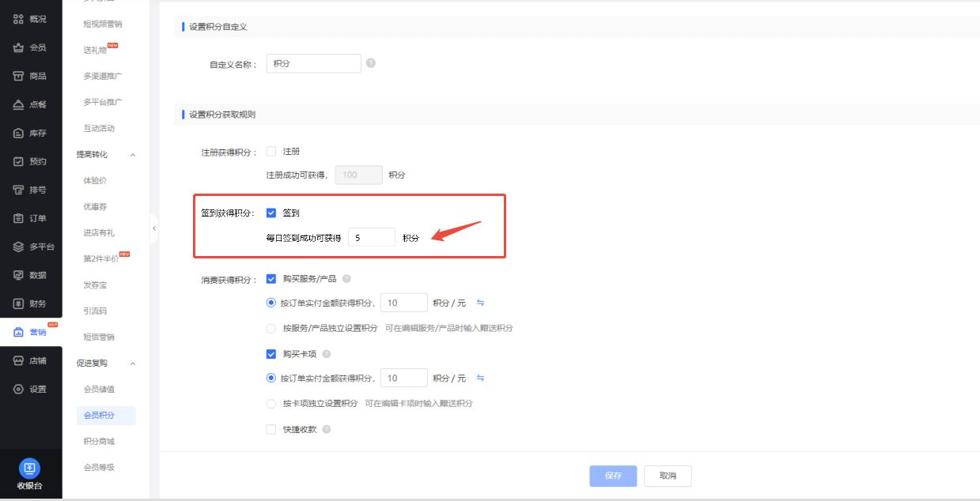Click the 取消 cancel button
The width and height of the screenshot is (980, 501).
668,476
